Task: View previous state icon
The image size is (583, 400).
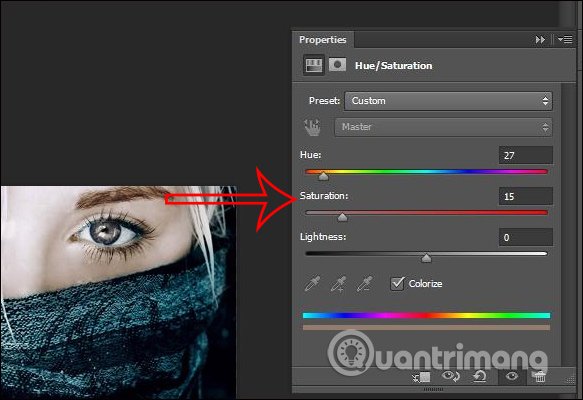Action: point(451,377)
